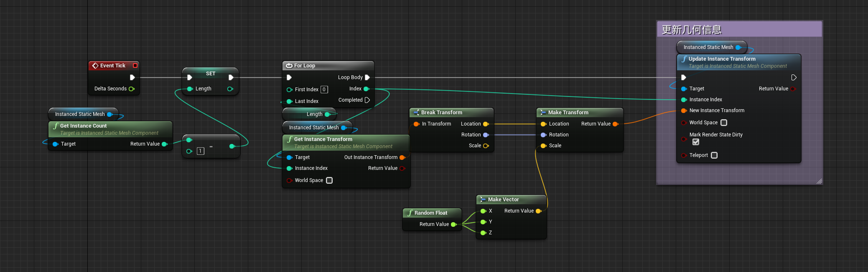Click Update Instance Transform Instance Index pin

(x=684, y=100)
